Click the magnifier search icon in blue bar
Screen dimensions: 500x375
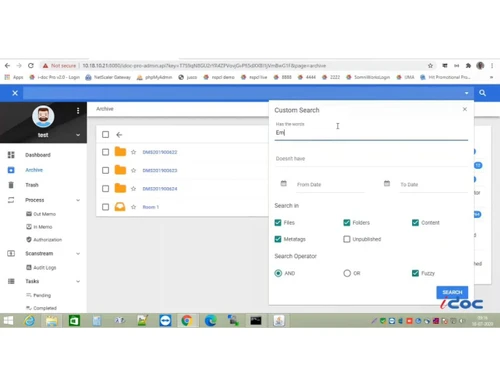(482, 93)
